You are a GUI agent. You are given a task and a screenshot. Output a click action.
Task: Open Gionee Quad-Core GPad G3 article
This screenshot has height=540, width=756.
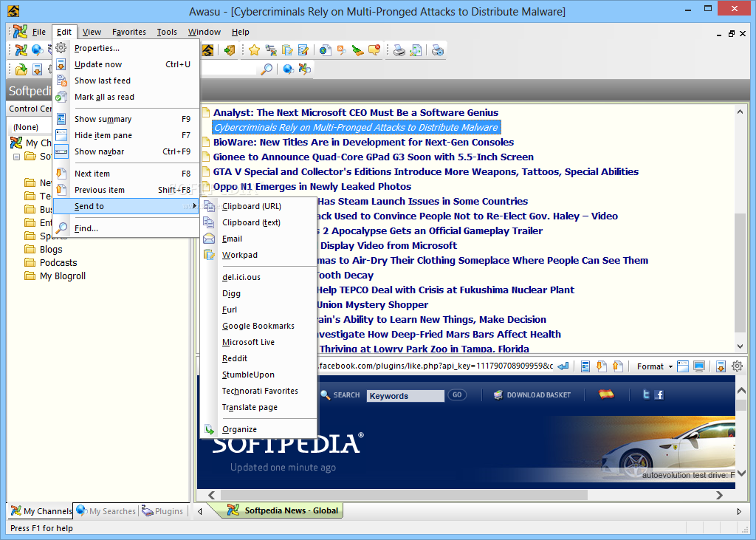[x=373, y=157]
